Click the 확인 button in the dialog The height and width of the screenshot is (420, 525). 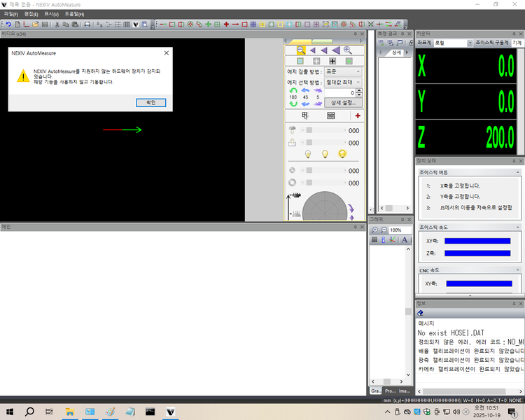click(x=150, y=102)
